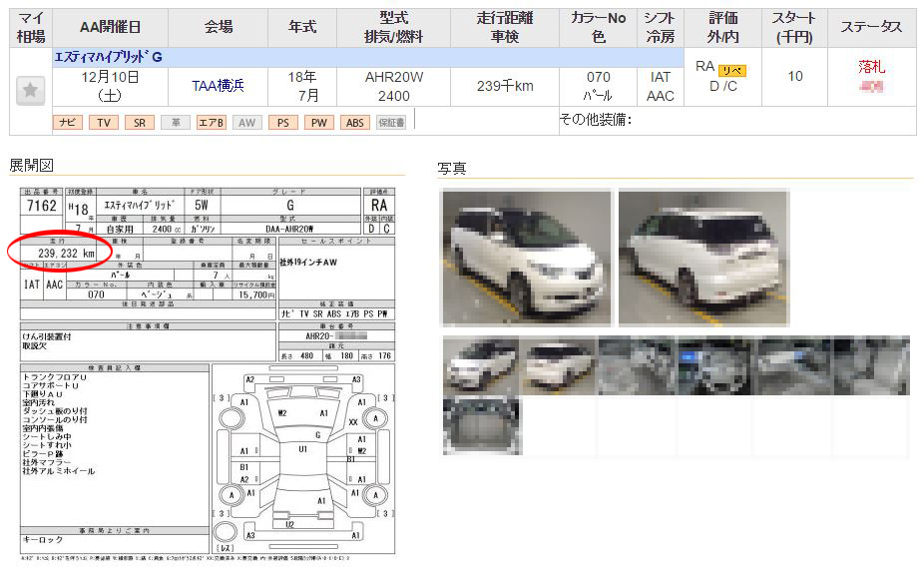924x570 pixels.
Task: Select the third small thumbnail in the strip
Action: pyautogui.click(x=637, y=365)
